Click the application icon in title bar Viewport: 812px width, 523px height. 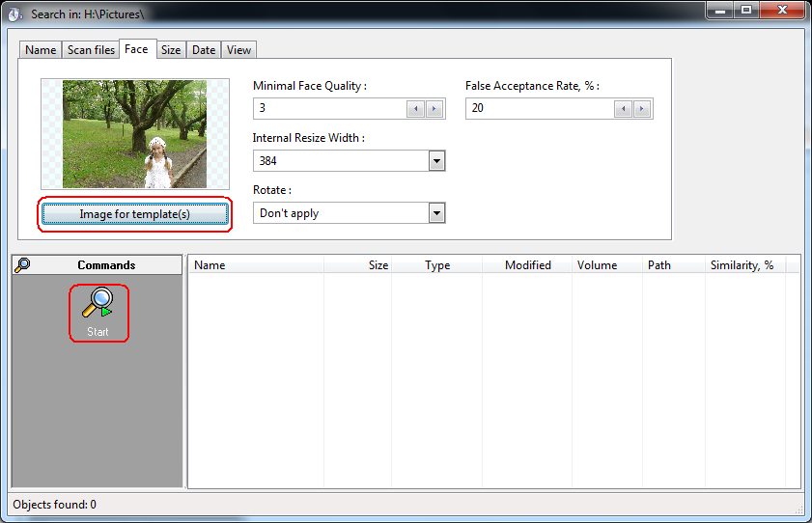(x=15, y=14)
